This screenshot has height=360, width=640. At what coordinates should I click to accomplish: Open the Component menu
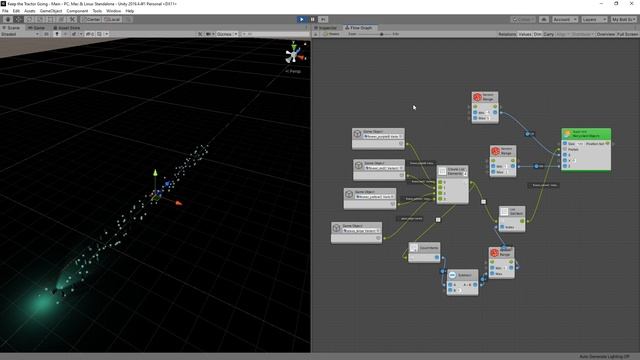77,11
